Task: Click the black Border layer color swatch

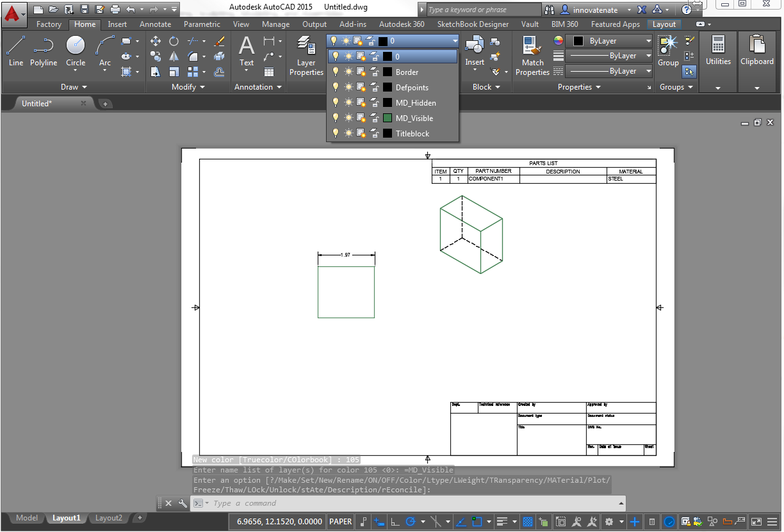Action: [388, 72]
